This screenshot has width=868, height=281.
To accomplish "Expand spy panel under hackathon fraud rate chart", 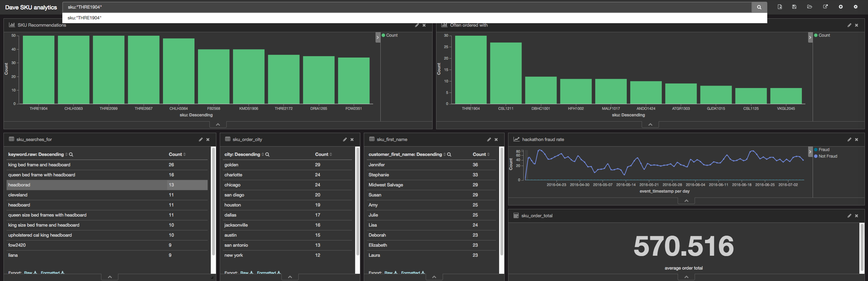I will point(686,201).
